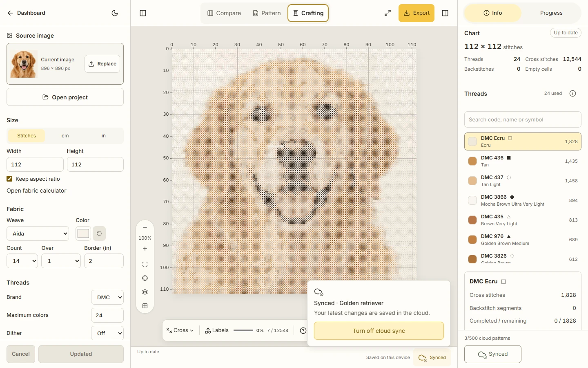Open the Over dropdown
588x368 pixels.
tap(61, 261)
